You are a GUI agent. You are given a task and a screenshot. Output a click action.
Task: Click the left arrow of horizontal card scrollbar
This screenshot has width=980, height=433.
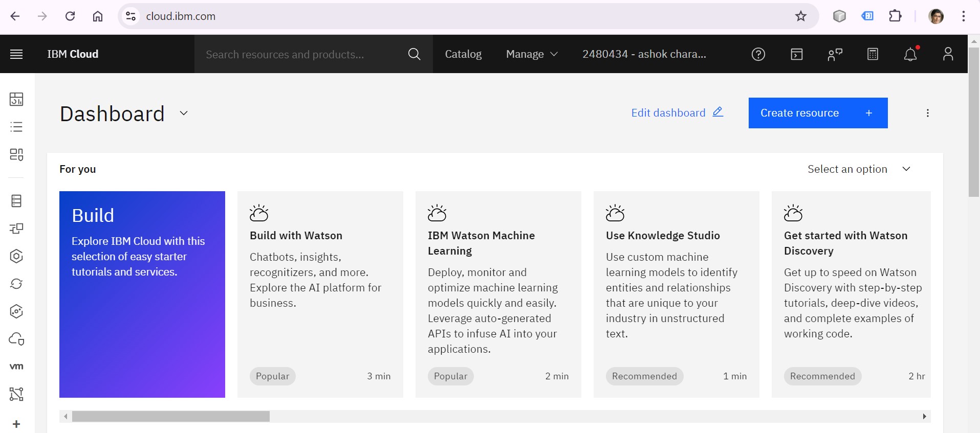pyautogui.click(x=66, y=417)
